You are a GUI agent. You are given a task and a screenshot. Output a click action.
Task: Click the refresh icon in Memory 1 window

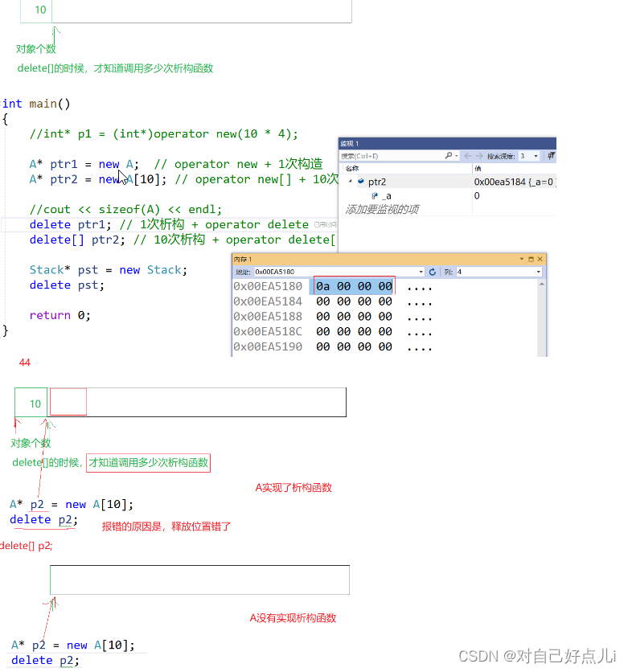(432, 272)
